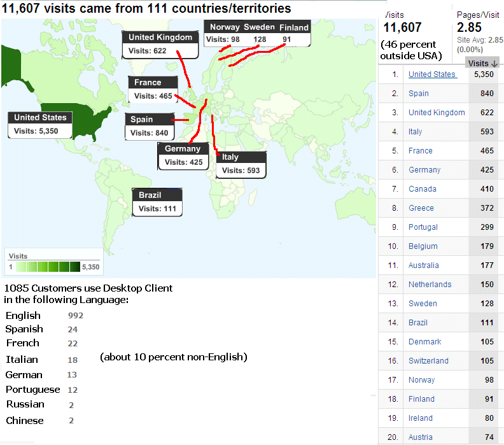This screenshot has height=445, width=504.
Task: Click the Italy Visits: 593 callout
Action: 241,165
